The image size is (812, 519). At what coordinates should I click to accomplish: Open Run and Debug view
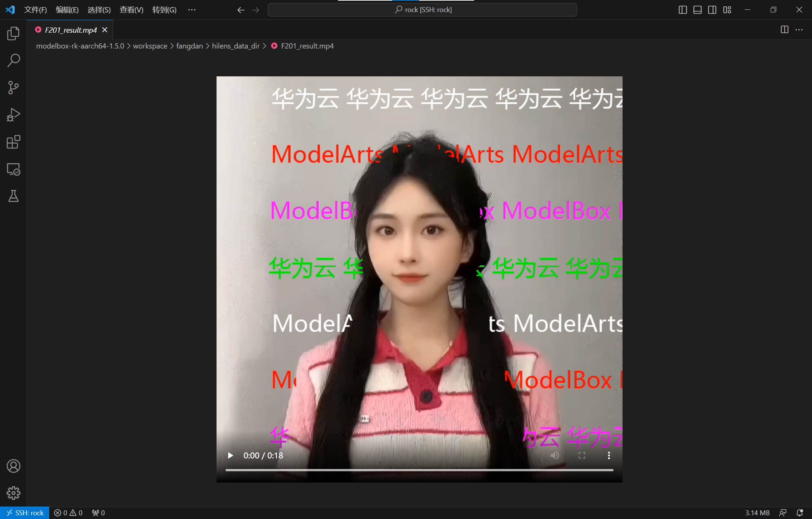[x=14, y=115]
